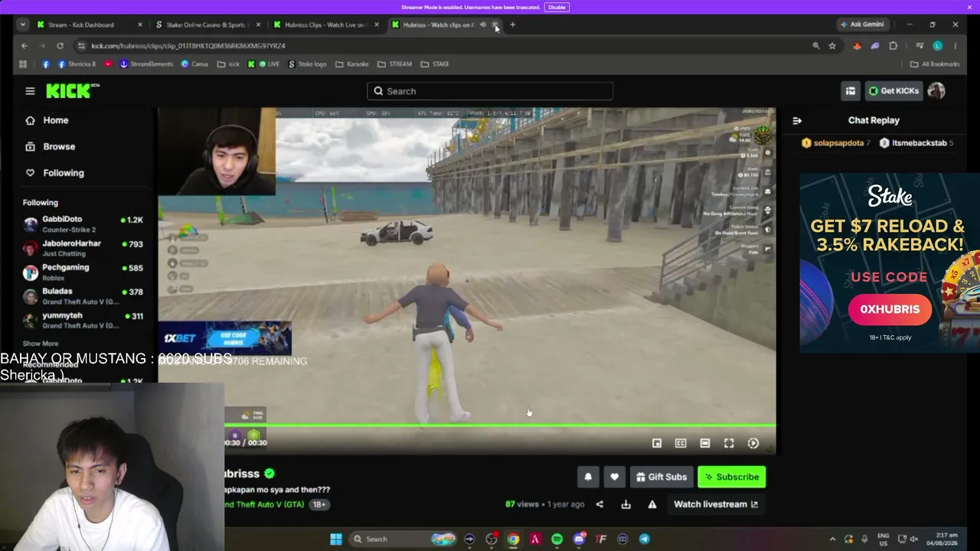Click the address bar URL
This screenshot has width=980, height=551.
click(188, 46)
